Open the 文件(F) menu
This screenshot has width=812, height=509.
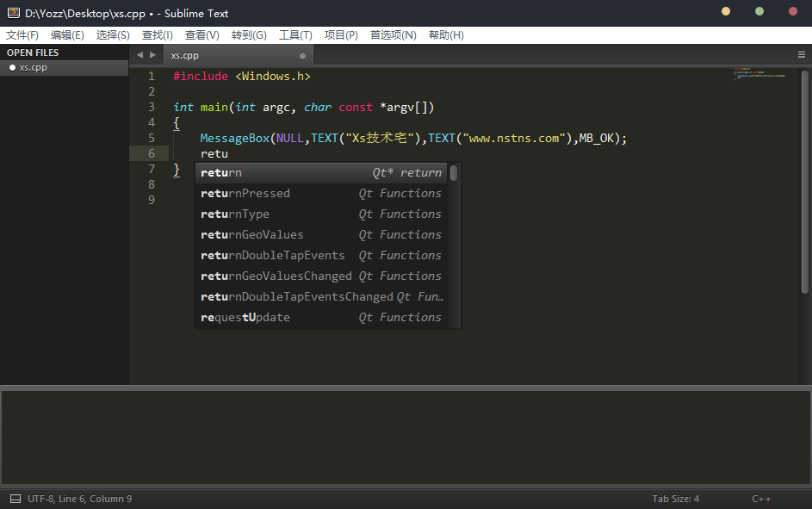(22, 35)
